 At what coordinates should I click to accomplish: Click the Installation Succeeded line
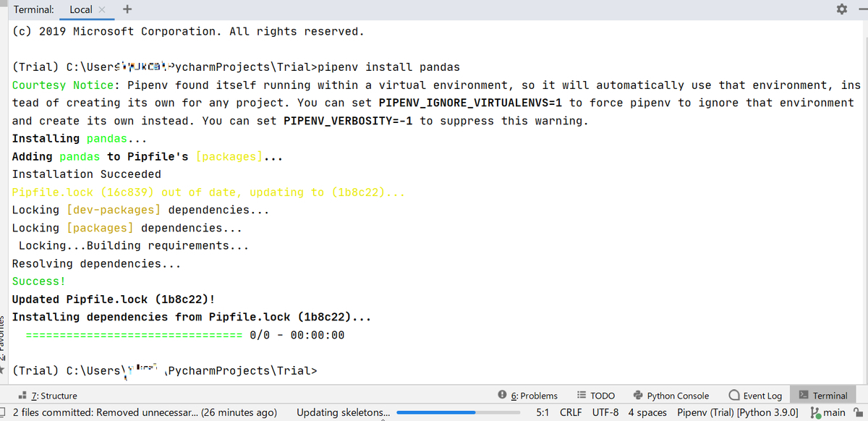(x=86, y=174)
